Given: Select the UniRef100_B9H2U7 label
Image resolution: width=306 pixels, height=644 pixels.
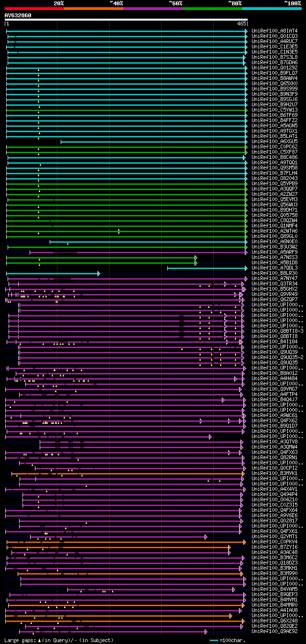Looking at the screenshot, I should [274, 104].
